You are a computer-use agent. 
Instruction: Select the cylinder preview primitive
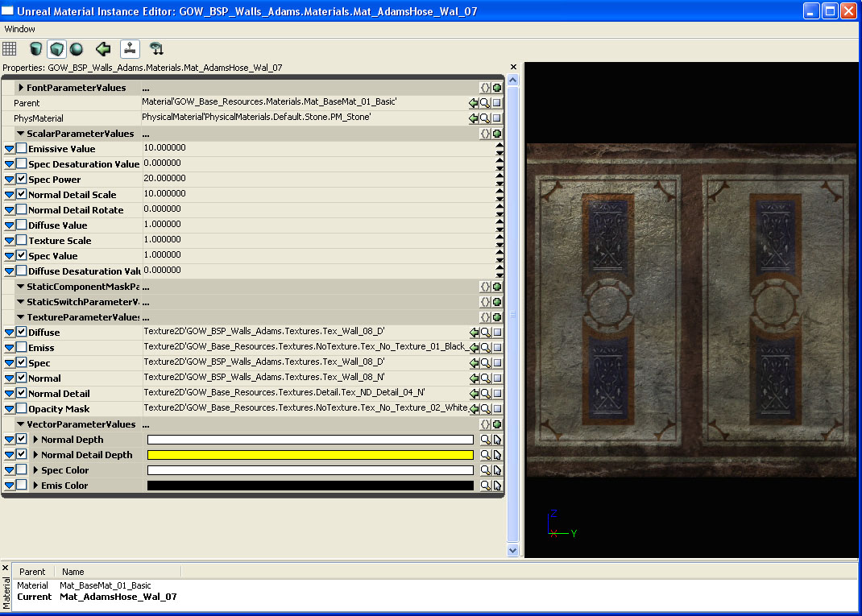point(35,49)
